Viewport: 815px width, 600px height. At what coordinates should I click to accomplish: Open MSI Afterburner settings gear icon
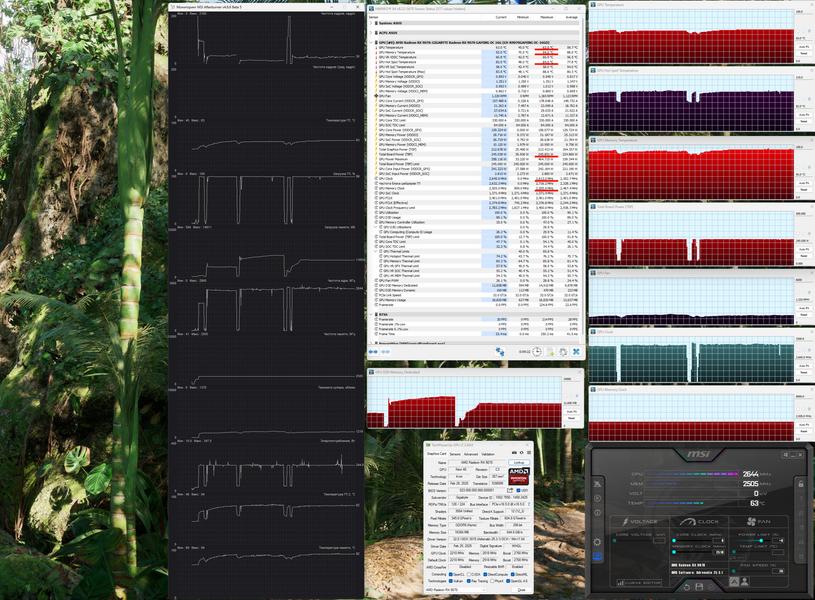click(597, 542)
